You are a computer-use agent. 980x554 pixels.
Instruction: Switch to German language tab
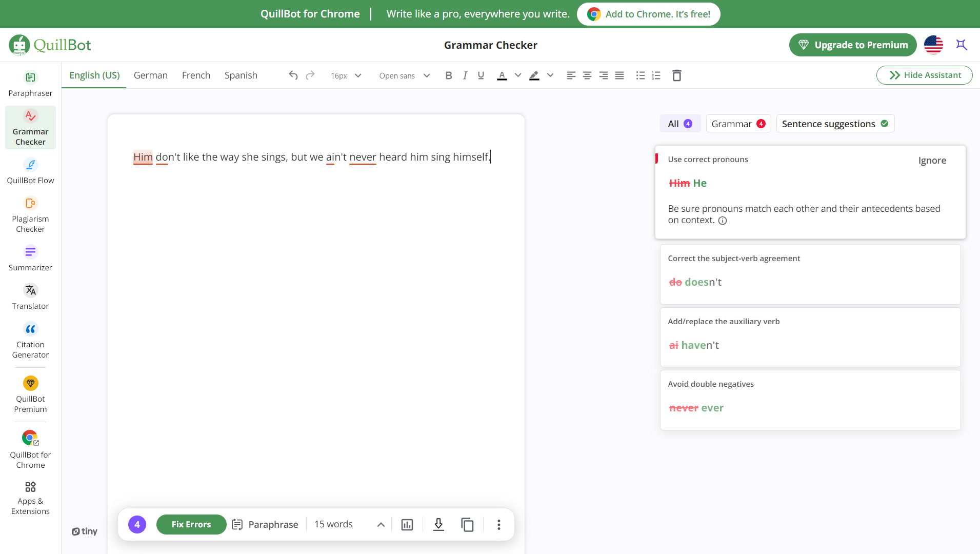coord(151,75)
